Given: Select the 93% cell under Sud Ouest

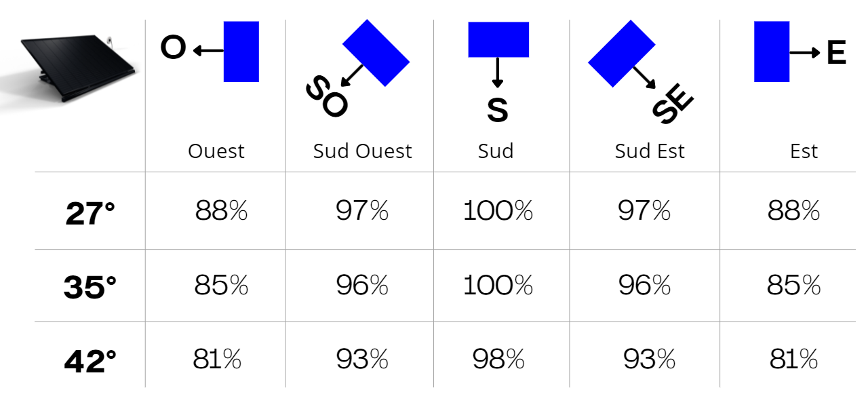Looking at the screenshot, I should click(362, 359).
